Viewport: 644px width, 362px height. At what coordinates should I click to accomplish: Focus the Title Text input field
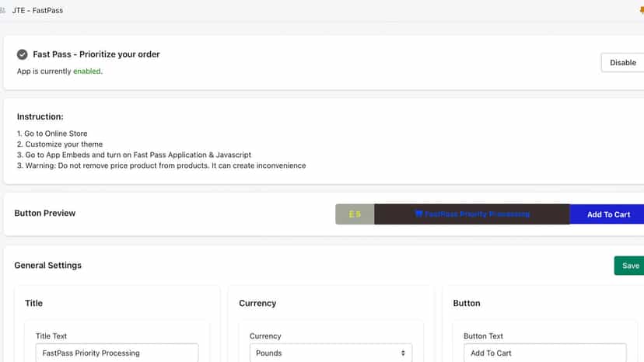[117, 353]
